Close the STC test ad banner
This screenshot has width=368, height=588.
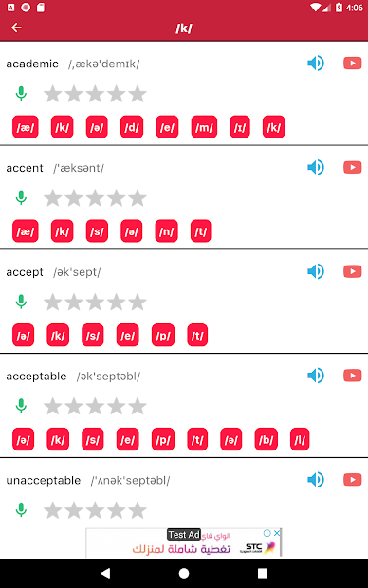tap(277, 533)
